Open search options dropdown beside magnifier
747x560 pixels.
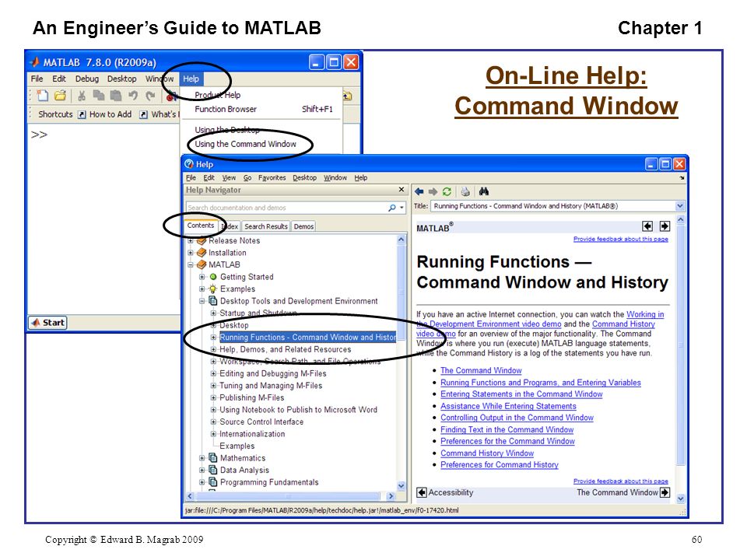[402, 208]
